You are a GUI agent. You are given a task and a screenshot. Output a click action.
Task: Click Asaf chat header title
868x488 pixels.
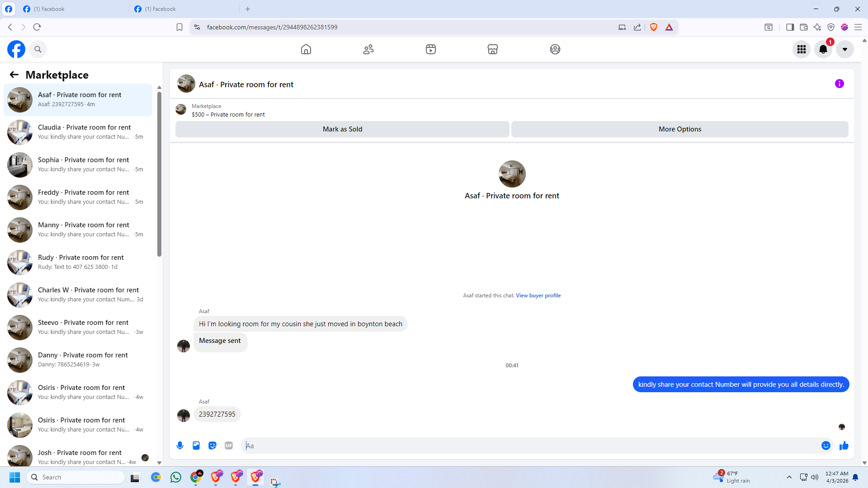pos(246,84)
